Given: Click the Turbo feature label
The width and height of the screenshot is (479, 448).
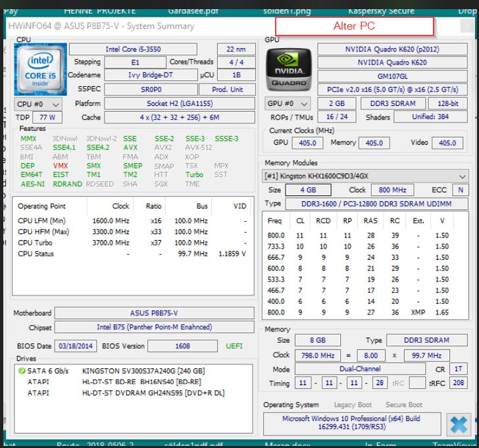Looking at the screenshot, I should (194, 174).
